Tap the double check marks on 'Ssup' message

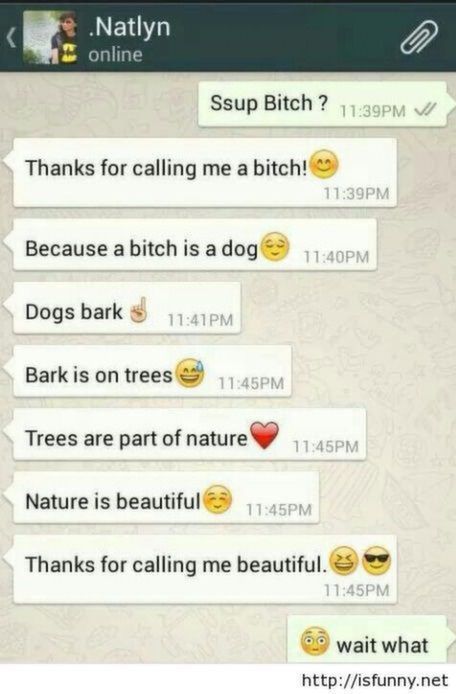425,109
